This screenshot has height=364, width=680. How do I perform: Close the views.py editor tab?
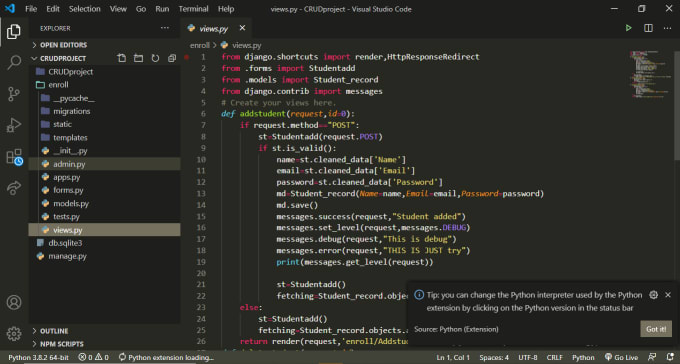(x=242, y=28)
